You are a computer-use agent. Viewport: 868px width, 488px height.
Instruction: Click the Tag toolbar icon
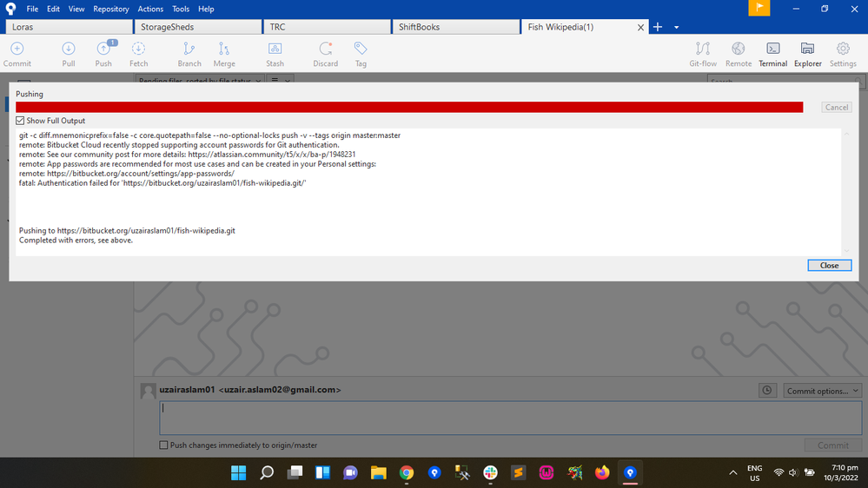pos(361,54)
